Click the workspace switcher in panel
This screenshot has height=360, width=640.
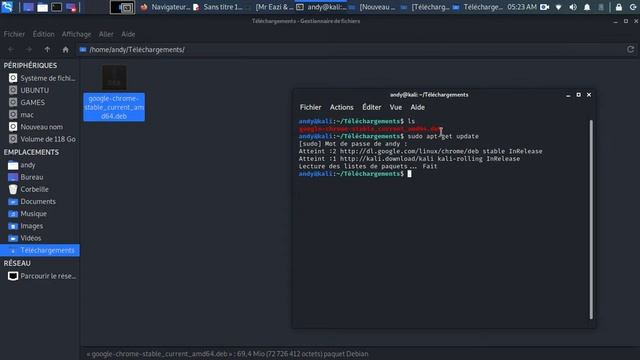coord(122,7)
